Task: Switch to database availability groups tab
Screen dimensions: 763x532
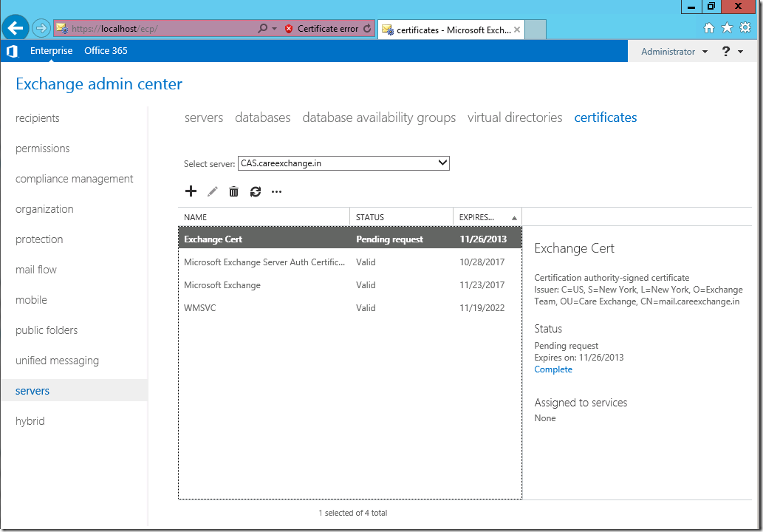Action: coord(379,117)
